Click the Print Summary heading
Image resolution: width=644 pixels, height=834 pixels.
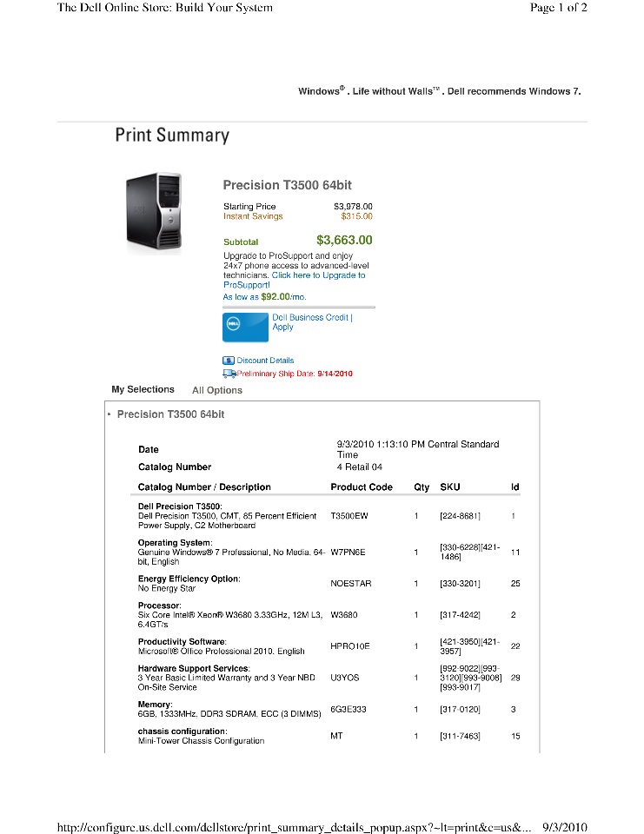point(172,136)
